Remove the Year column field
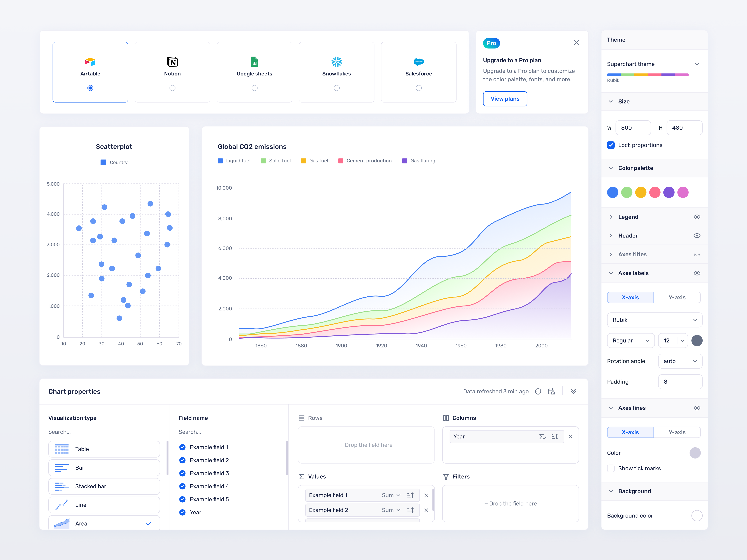Image resolution: width=747 pixels, height=560 pixels. click(x=571, y=436)
